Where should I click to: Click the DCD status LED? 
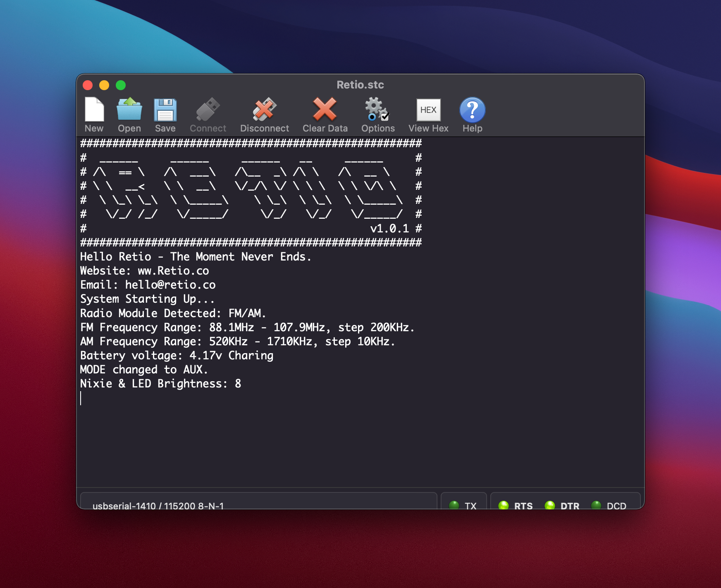596,505
